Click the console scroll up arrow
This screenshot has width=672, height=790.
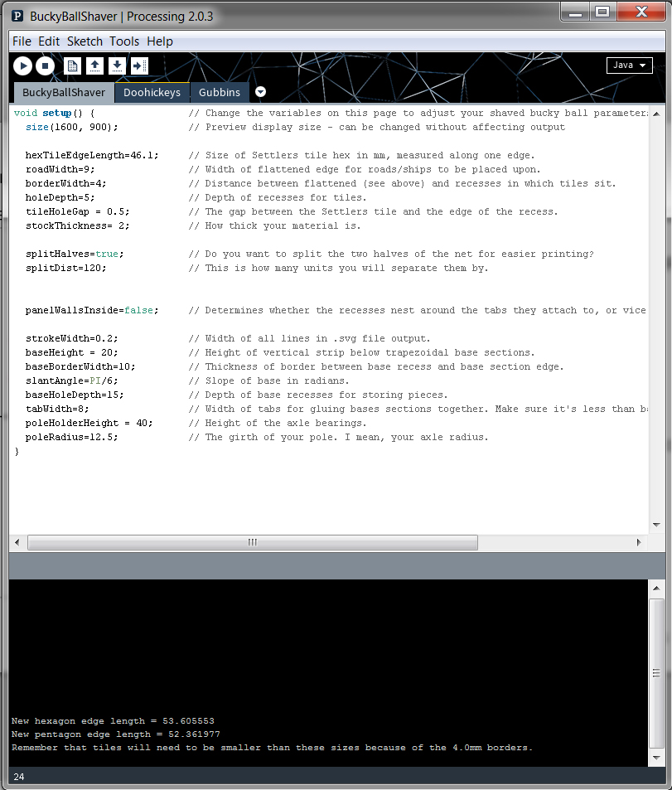656,588
